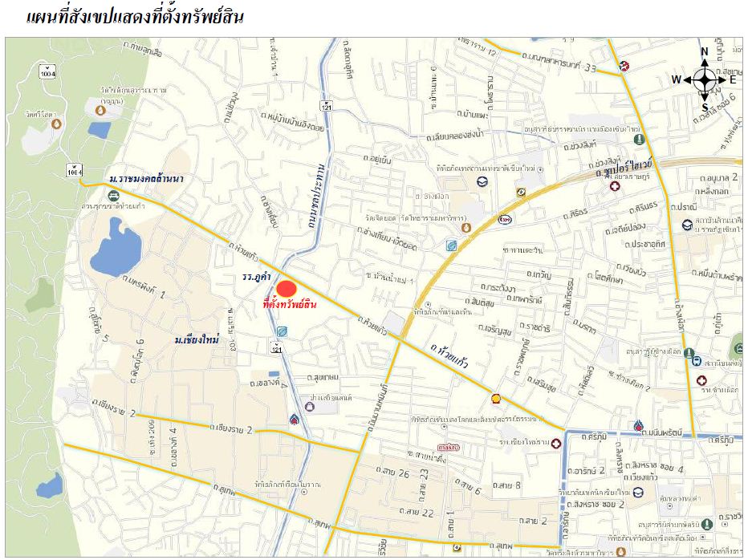Image resolution: width=748 pixels, height=560 pixels.
Task: Click the map title แผนที่สังเขปแสดงที่ตั้งทรัพย์สิน
Action: click(135, 17)
